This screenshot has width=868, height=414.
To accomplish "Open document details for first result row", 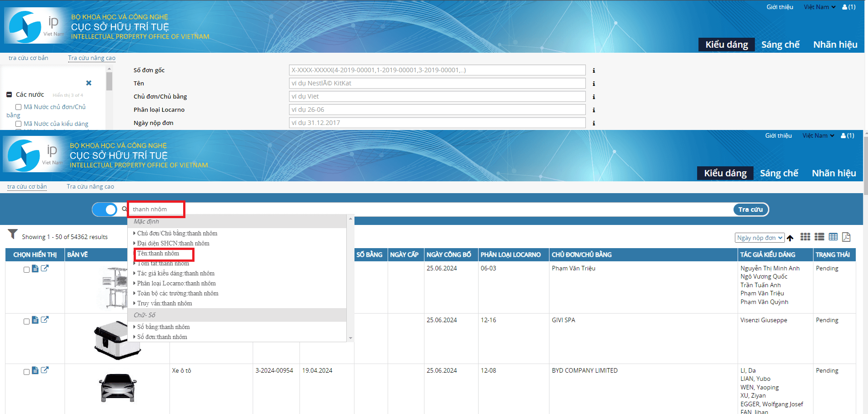I will [x=35, y=269].
